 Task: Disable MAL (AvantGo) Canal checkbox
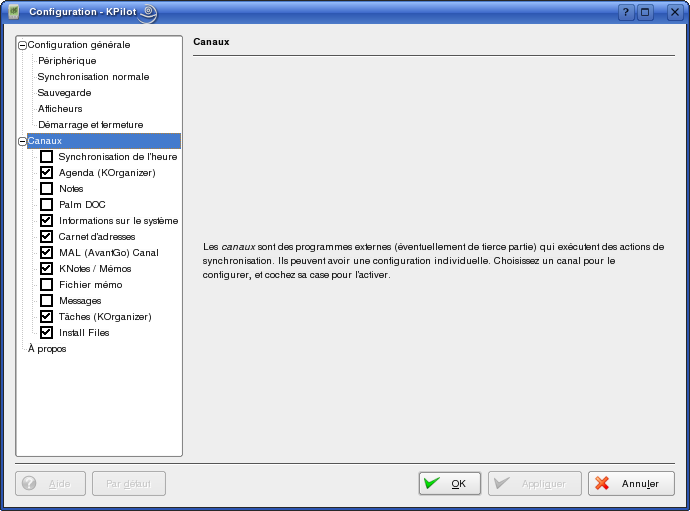(x=46, y=253)
